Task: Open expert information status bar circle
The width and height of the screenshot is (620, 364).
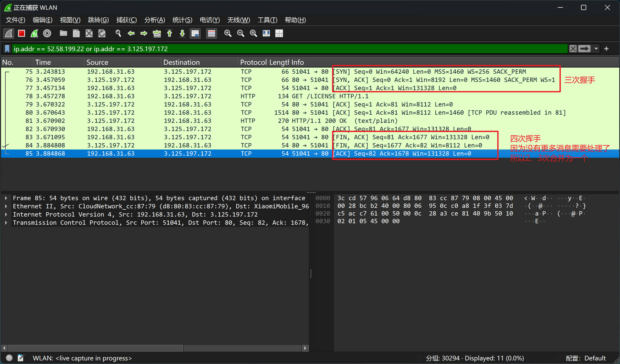Action: click(x=9, y=358)
